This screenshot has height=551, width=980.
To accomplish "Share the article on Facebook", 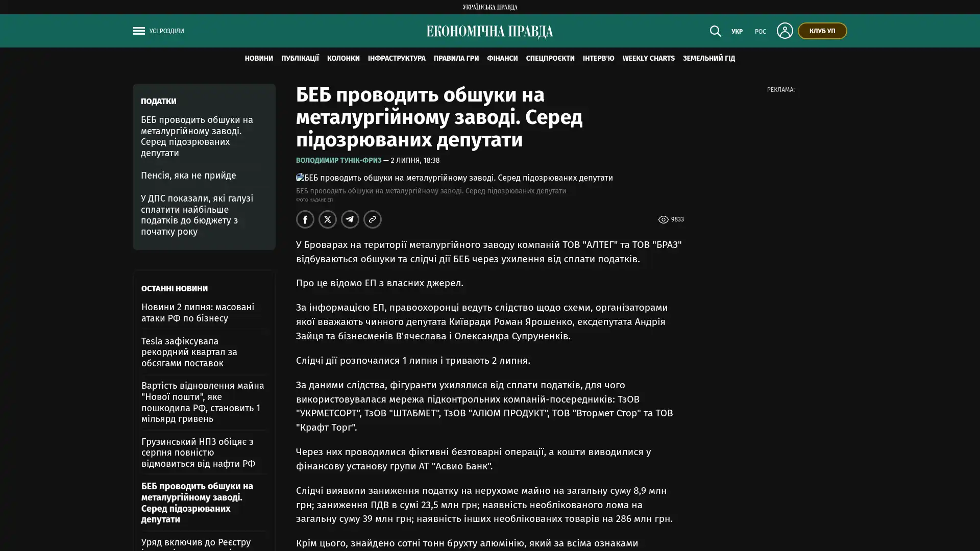I will click(305, 219).
